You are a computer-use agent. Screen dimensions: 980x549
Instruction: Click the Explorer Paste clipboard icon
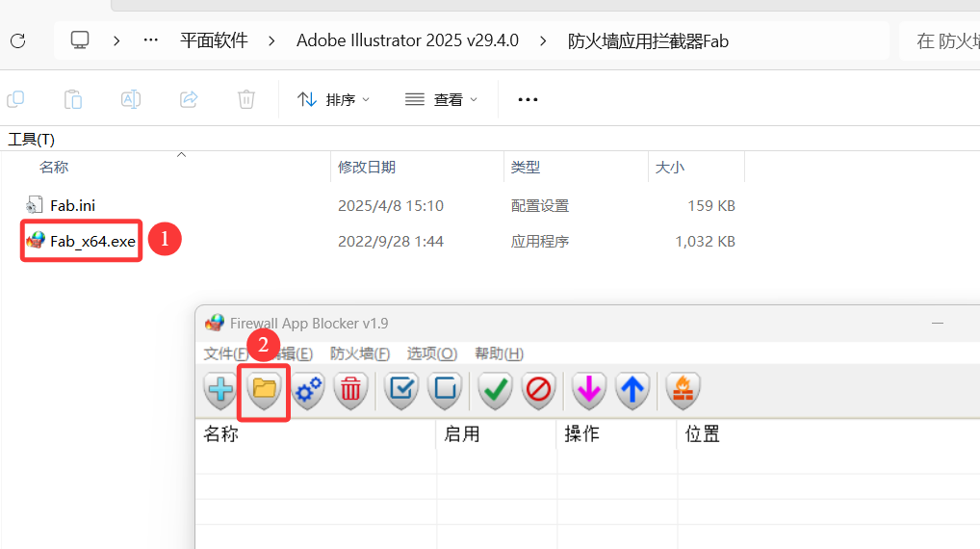73,99
